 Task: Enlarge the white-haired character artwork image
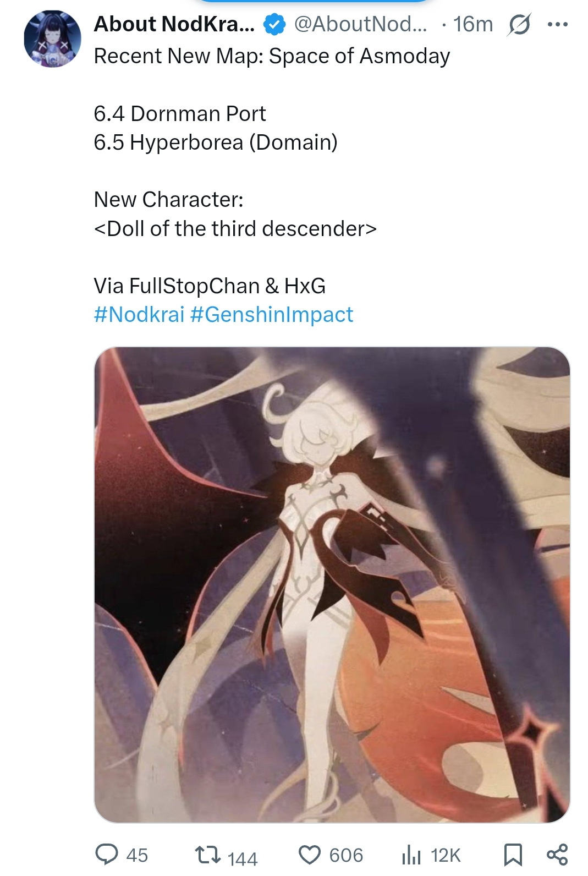point(332,584)
